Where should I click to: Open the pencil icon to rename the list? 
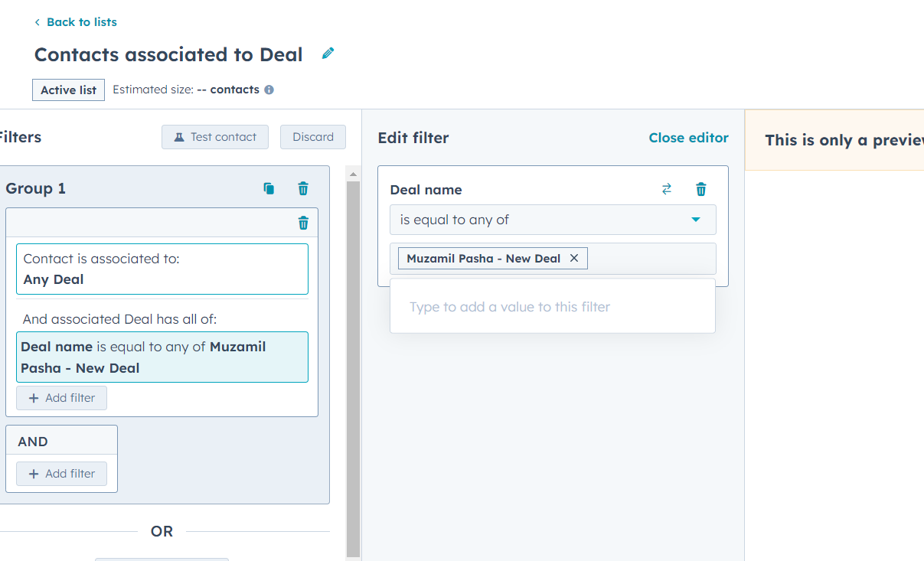[x=328, y=53]
